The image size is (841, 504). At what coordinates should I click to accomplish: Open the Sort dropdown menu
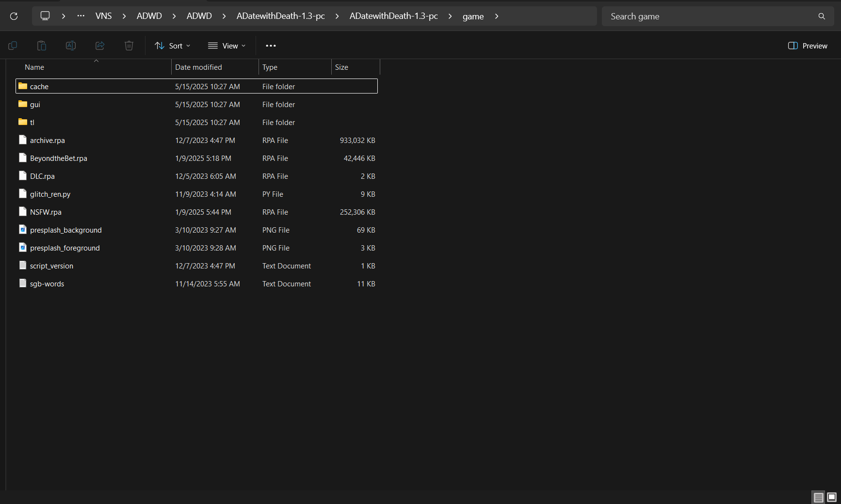[172, 46]
